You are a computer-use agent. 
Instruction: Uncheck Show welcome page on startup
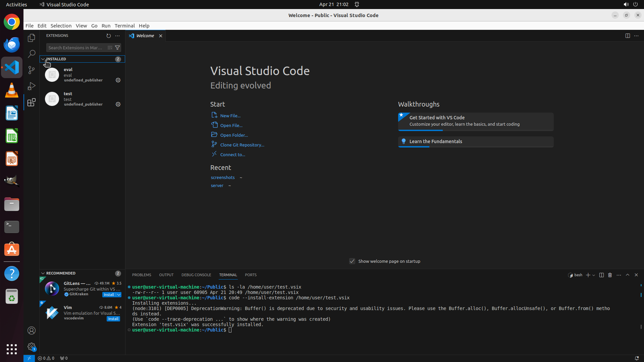coord(352,261)
